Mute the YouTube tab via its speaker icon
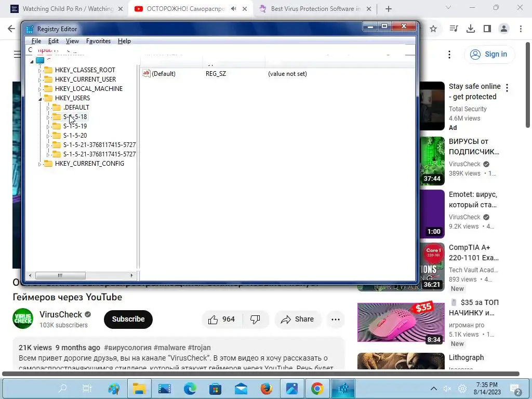The height and width of the screenshot is (399, 532). 233,9
